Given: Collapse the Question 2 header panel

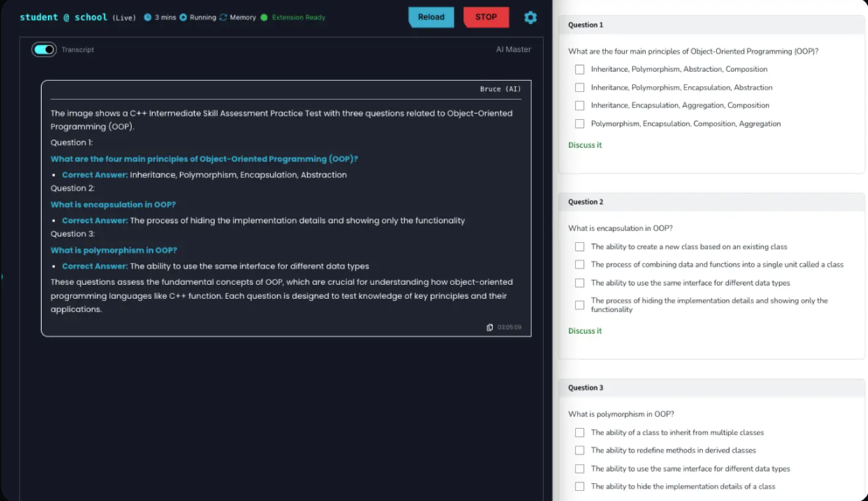Looking at the screenshot, I should [x=711, y=202].
